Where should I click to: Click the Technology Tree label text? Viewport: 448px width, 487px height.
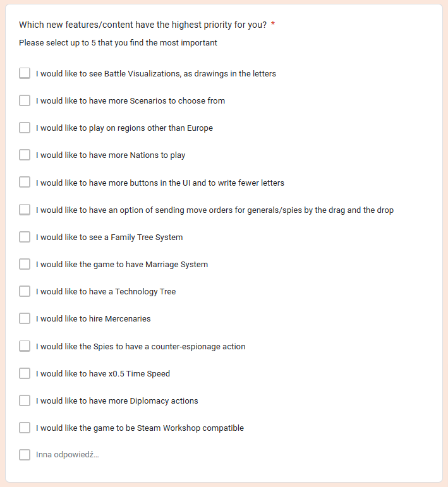[x=106, y=291]
